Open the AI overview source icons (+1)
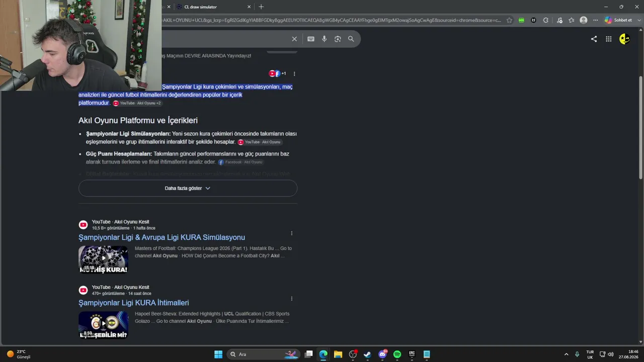This screenshot has height=362, width=644. pos(277,73)
